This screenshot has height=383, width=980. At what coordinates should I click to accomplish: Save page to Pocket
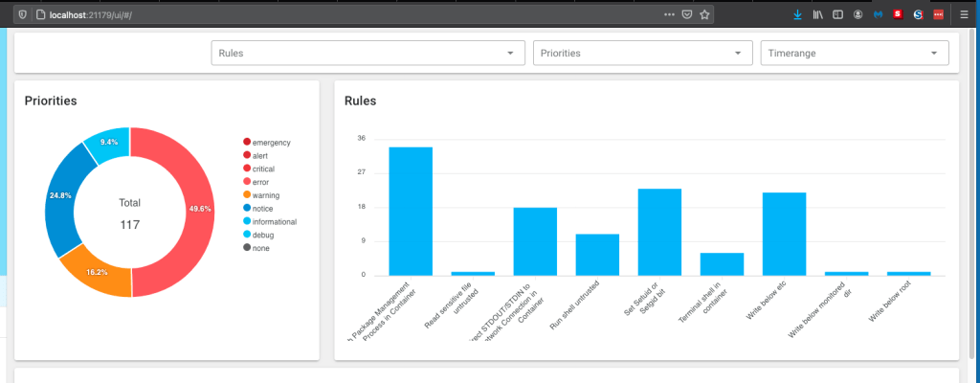[687, 14]
